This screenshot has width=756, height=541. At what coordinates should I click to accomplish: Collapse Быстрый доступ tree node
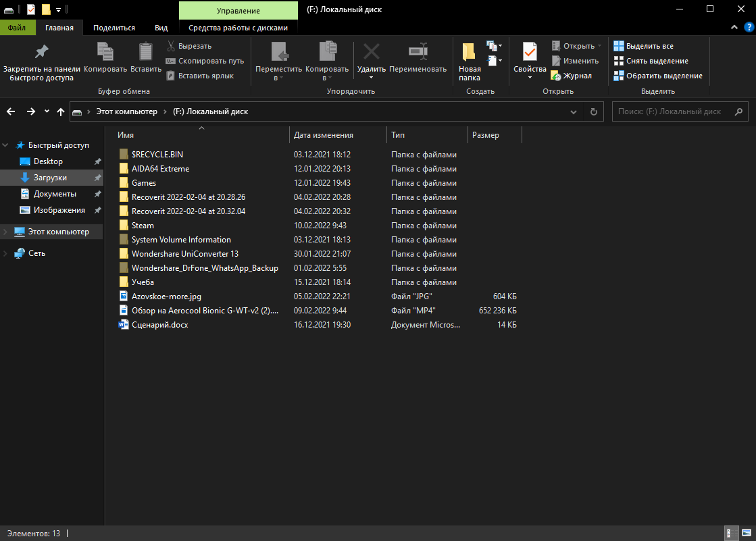click(x=5, y=145)
